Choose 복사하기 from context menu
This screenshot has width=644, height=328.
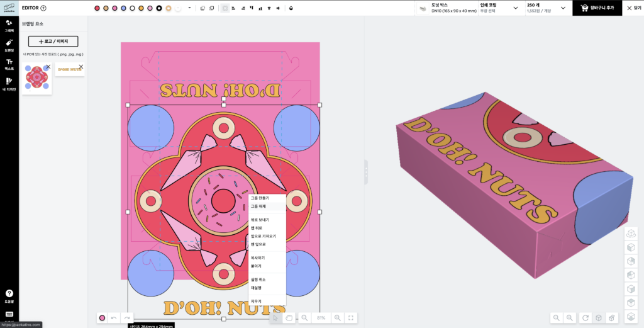267,258
